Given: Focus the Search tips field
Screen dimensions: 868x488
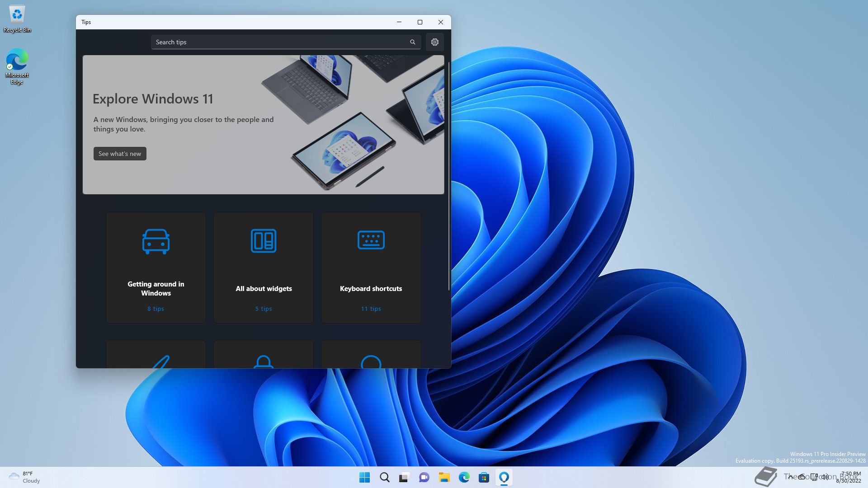Looking at the screenshot, I should coord(286,42).
